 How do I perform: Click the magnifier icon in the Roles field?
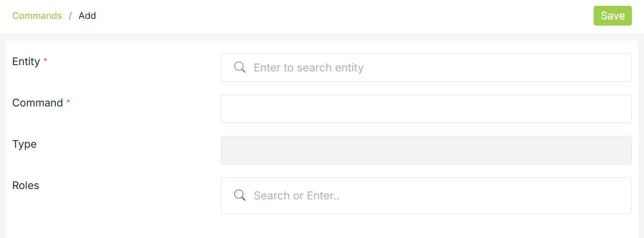(x=240, y=195)
